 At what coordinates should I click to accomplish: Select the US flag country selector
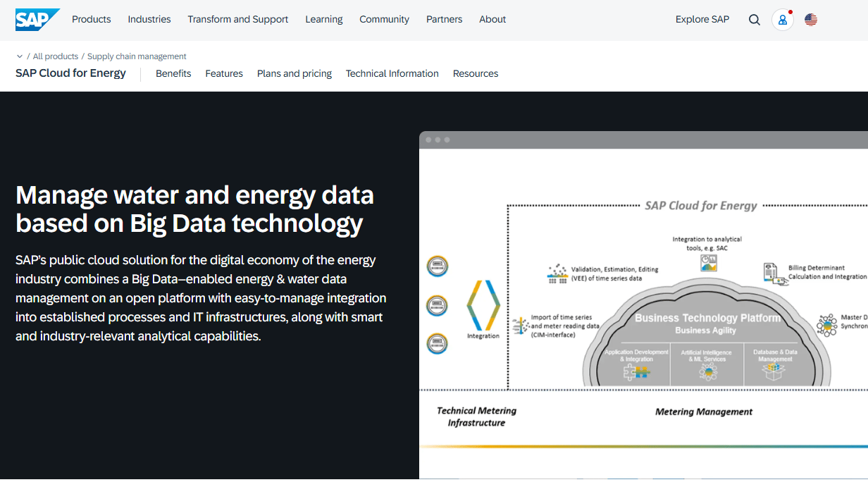811,20
